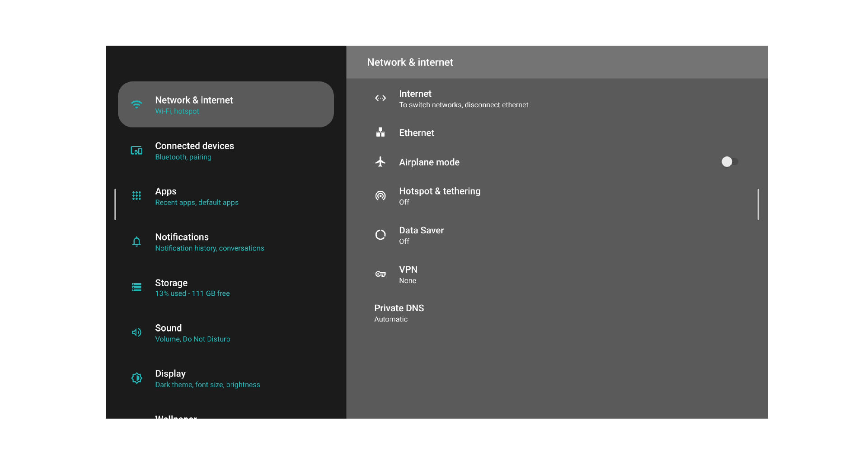
Task: Click the Internet network icon
Action: pos(380,98)
